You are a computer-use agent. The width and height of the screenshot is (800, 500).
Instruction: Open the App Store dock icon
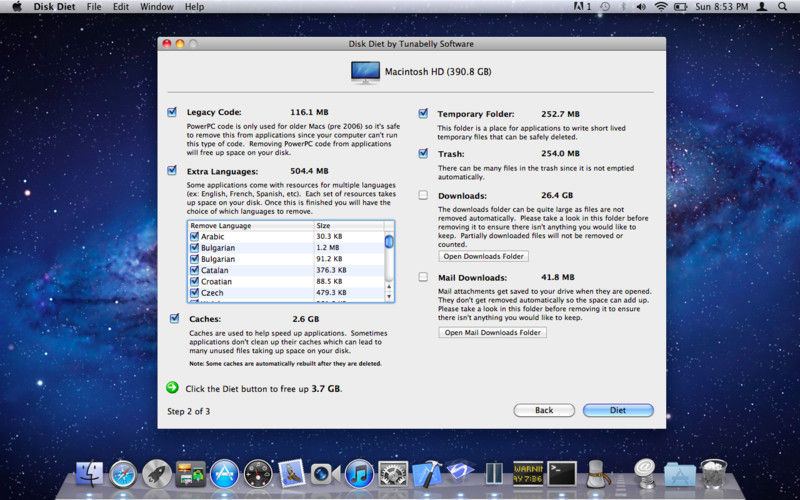tap(224, 474)
